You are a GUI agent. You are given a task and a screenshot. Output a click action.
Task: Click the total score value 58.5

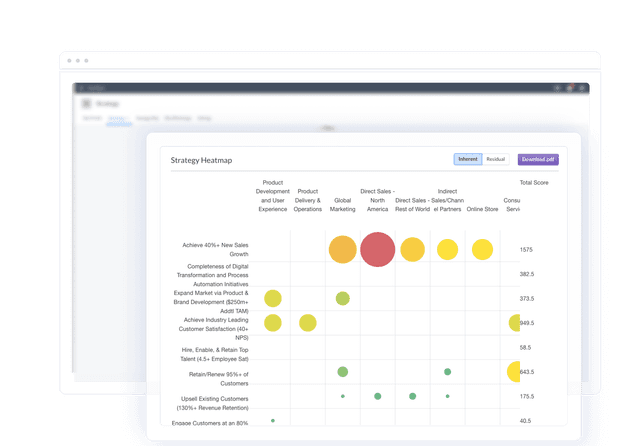pos(525,348)
